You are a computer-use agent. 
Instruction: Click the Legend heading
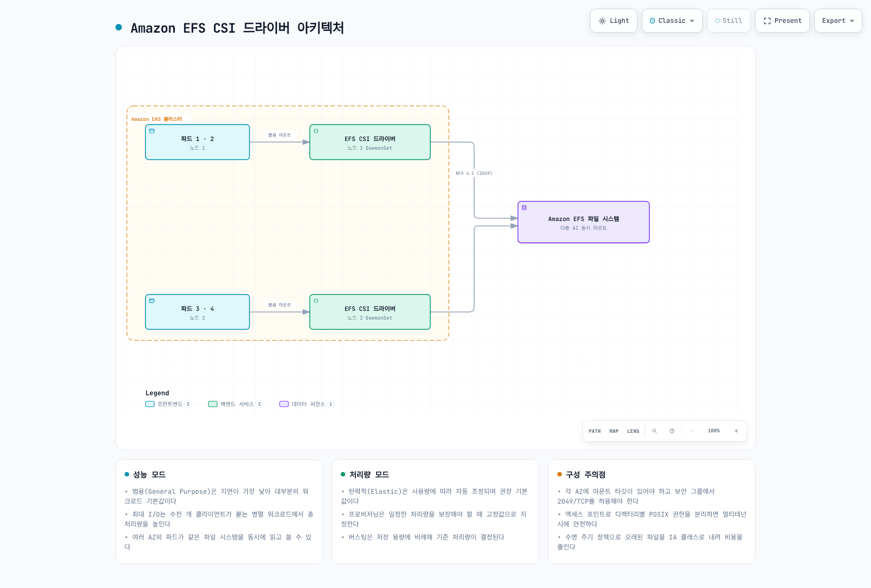[157, 393]
